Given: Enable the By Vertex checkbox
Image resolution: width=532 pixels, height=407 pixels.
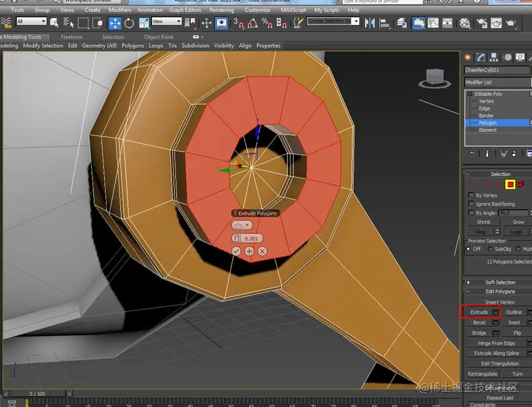Looking at the screenshot, I should 471,195.
